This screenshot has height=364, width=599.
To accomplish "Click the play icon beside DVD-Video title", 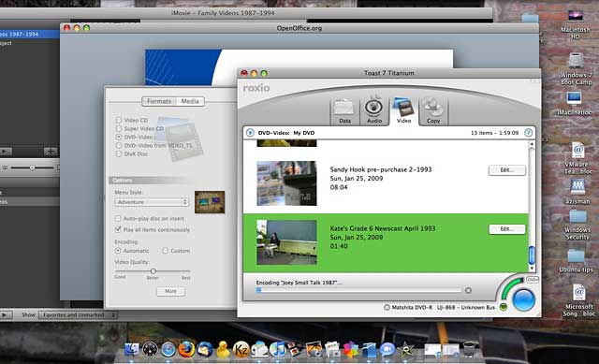I will point(250,133).
